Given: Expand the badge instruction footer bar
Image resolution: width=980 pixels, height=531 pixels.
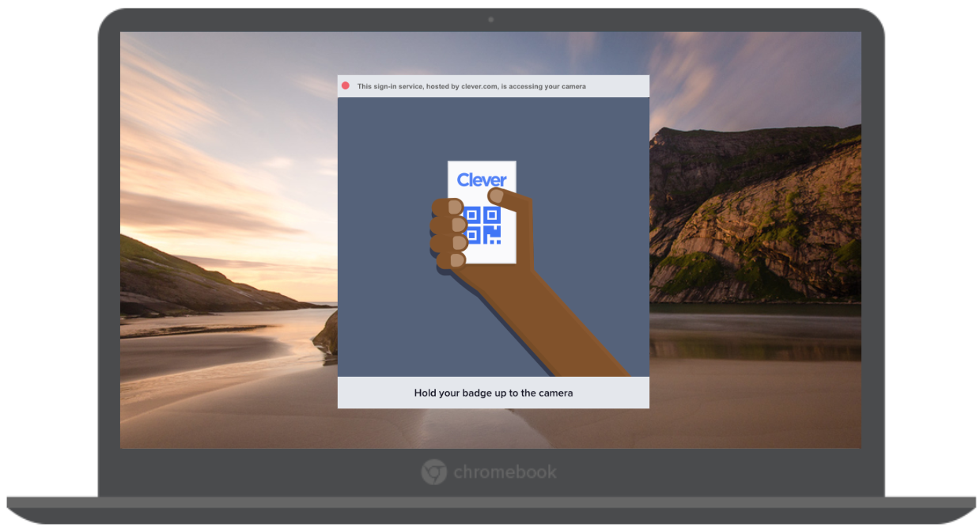Looking at the screenshot, I should 493,393.
